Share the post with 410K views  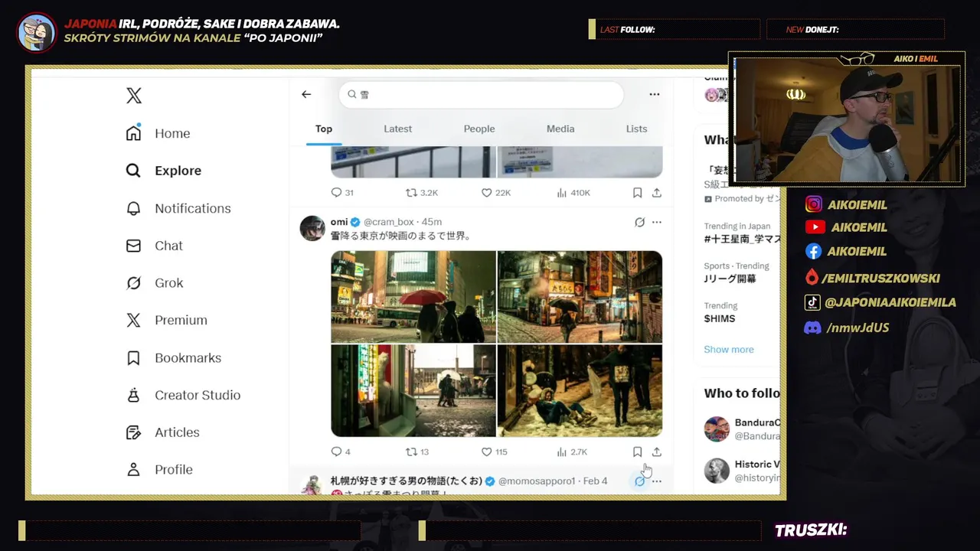click(656, 193)
